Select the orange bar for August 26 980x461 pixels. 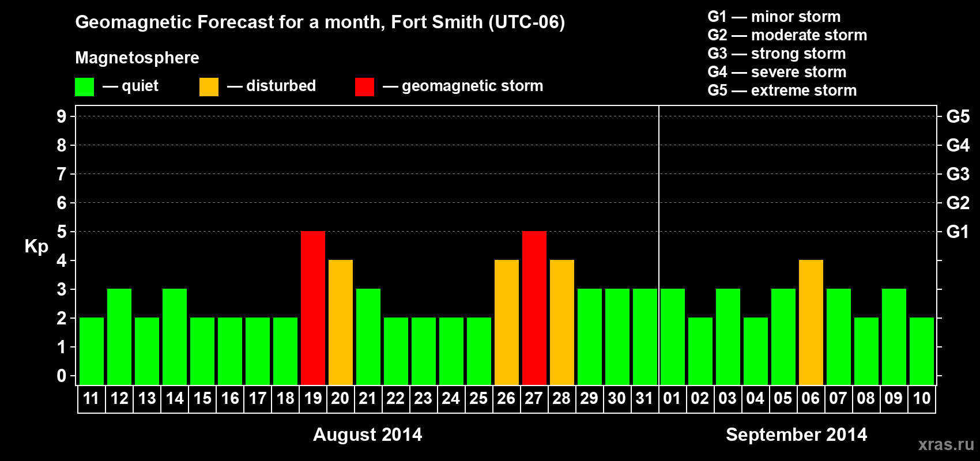(x=507, y=322)
